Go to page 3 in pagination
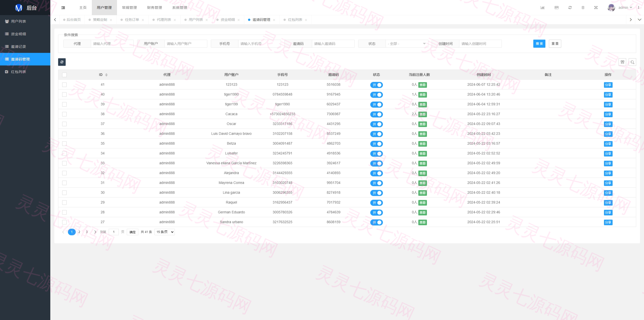Screen dimensions: 644x320 click(x=87, y=232)
